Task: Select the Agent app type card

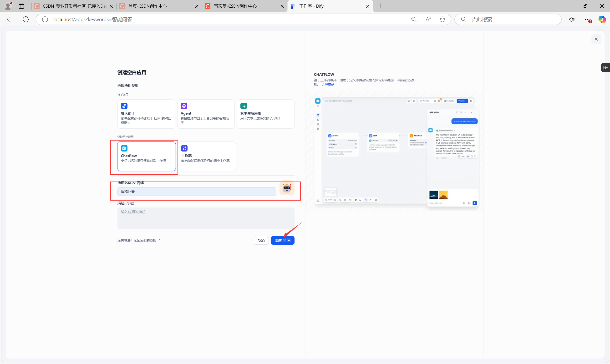Action: pyautogui.click(x=206, y=114)
